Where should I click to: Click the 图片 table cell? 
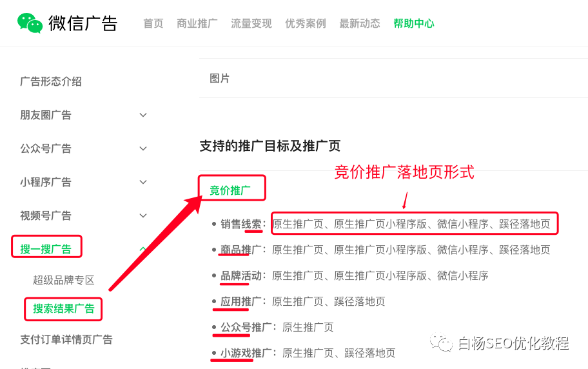click(x=219, y=79)
